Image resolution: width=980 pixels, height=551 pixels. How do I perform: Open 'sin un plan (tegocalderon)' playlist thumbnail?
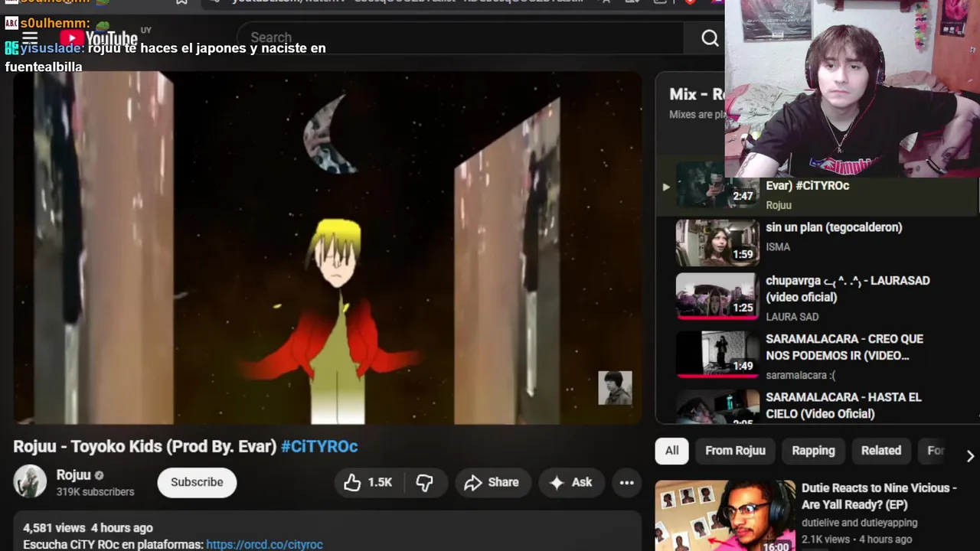click(x=717, y=243)
